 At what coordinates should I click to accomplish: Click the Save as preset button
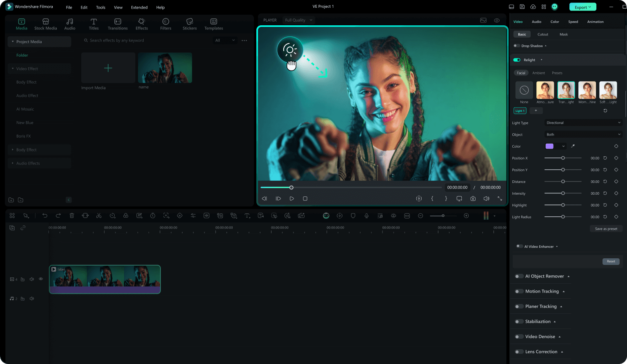pyautogui.click(x=606, y=229)
